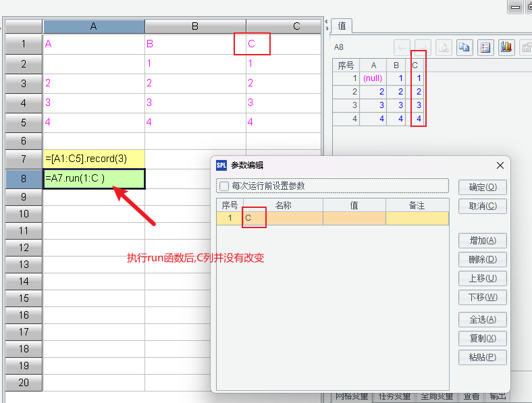Click cell A1 containing magenta A

(94, 44)
